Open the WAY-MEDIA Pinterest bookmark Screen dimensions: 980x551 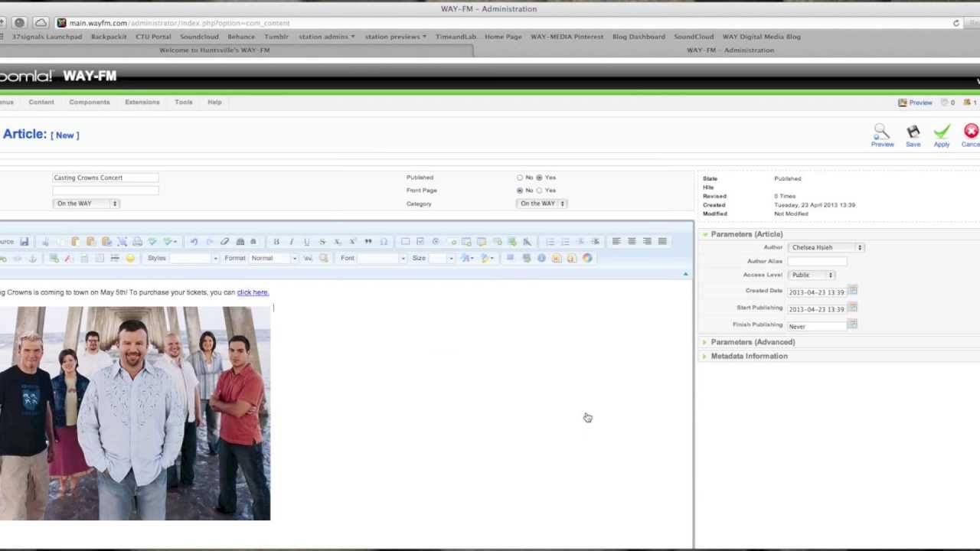pyautogui.click(x=567, y=37)
